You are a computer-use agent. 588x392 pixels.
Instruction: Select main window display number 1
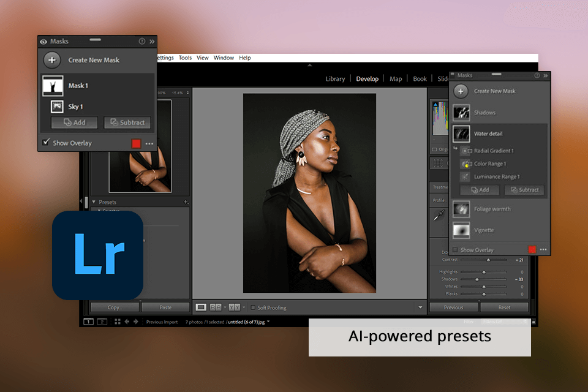click(x=88, y=322)
